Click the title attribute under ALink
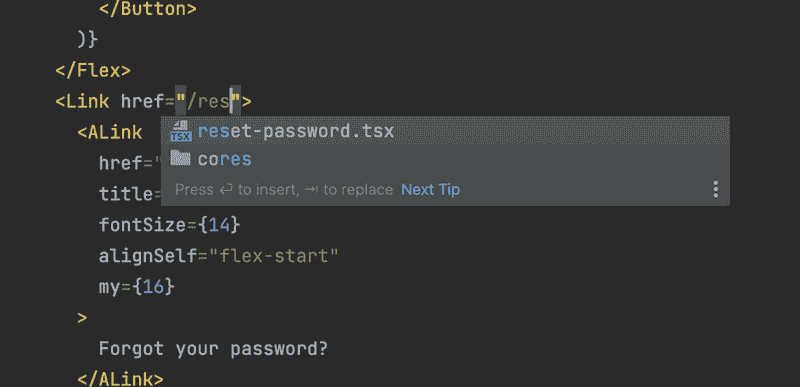 click(x=126, y=194)
